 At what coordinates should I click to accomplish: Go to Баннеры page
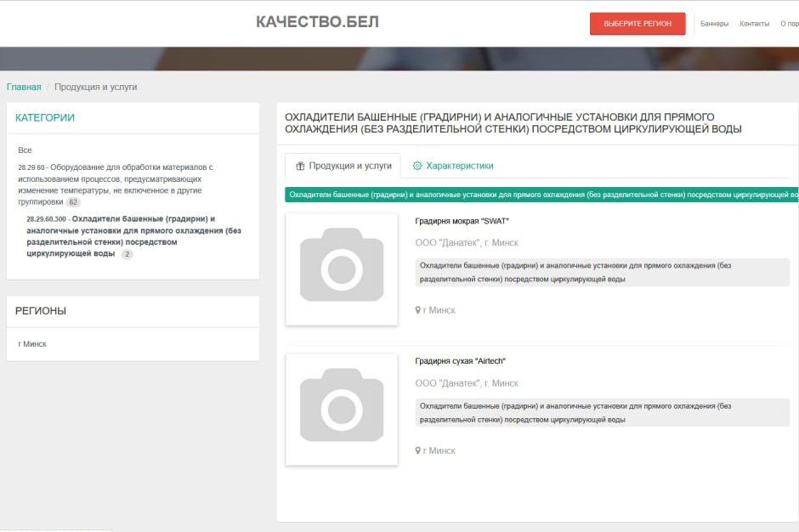point(714,24)
